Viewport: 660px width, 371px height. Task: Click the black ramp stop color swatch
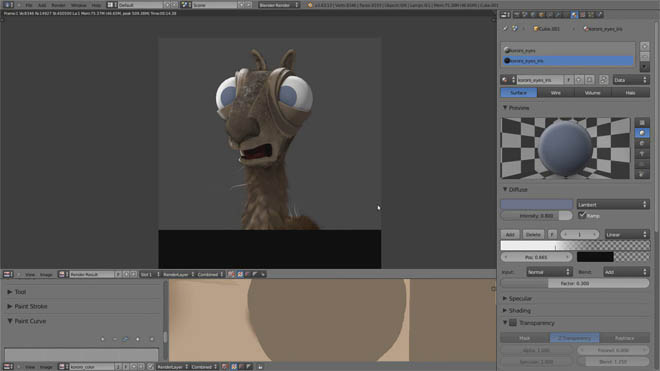point(595,257)
